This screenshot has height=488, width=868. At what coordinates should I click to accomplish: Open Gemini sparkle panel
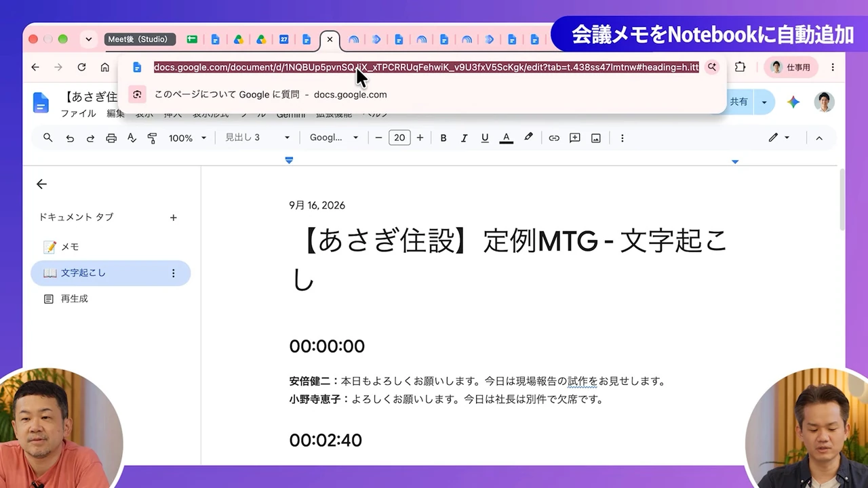(x=793, y=102)
